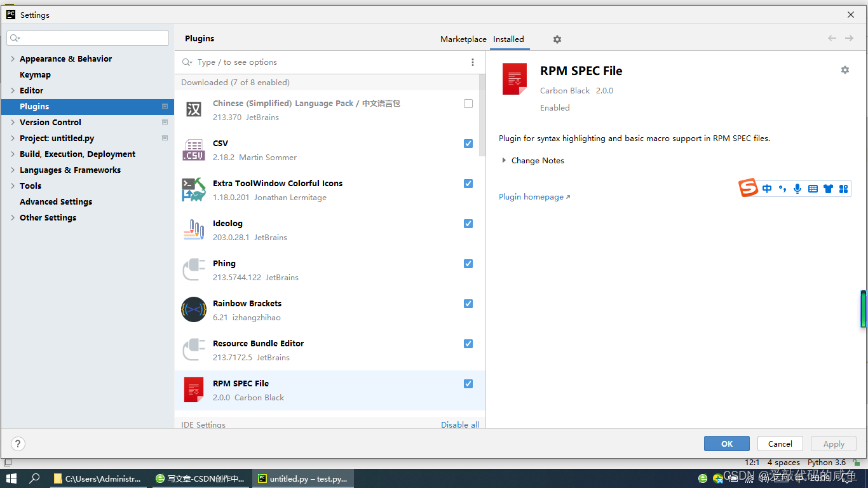Open help with the question mark button
Viewport: 868px width, 488px height.
(18, 444)
